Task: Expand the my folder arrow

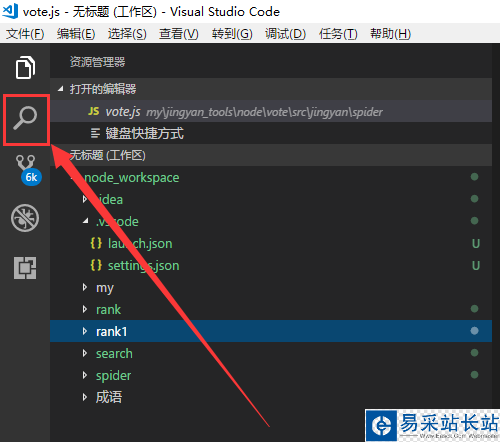Action: click(85, 287)
